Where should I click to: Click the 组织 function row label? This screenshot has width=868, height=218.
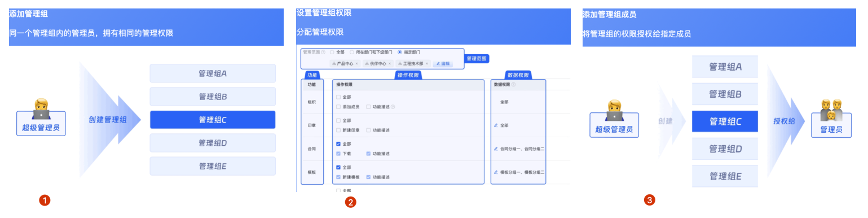click(x=312, y=102)
